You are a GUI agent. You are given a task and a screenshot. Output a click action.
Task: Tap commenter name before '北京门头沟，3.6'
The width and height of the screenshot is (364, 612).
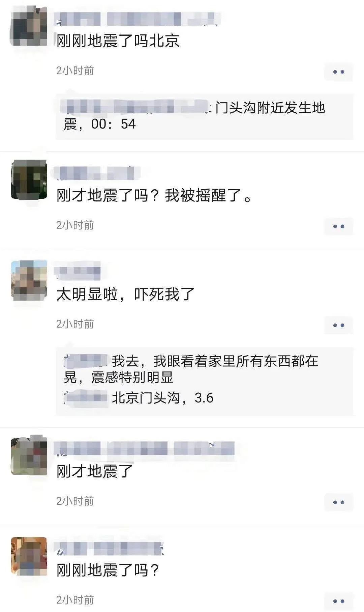86,398
